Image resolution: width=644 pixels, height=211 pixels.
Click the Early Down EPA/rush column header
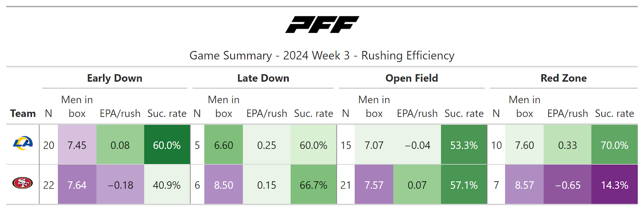pos(120,113)
